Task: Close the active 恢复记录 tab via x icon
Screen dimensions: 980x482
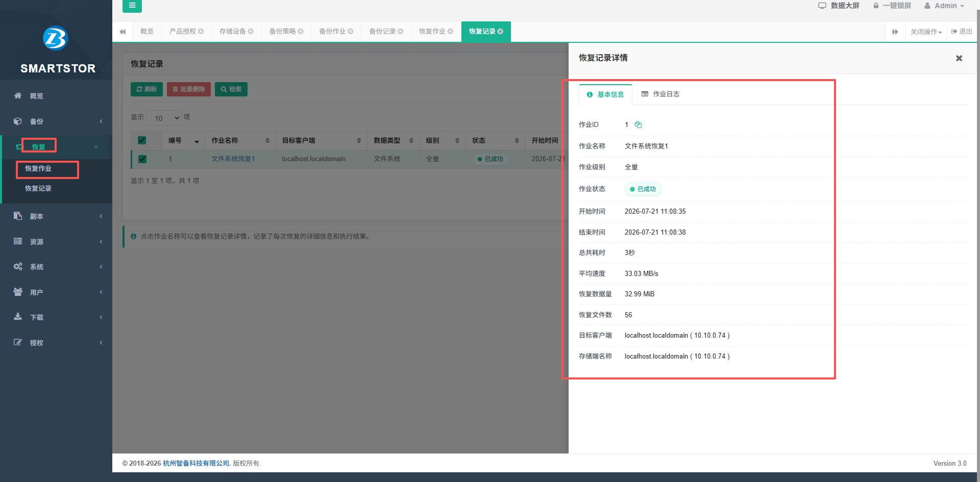Action: coord(500,32)
